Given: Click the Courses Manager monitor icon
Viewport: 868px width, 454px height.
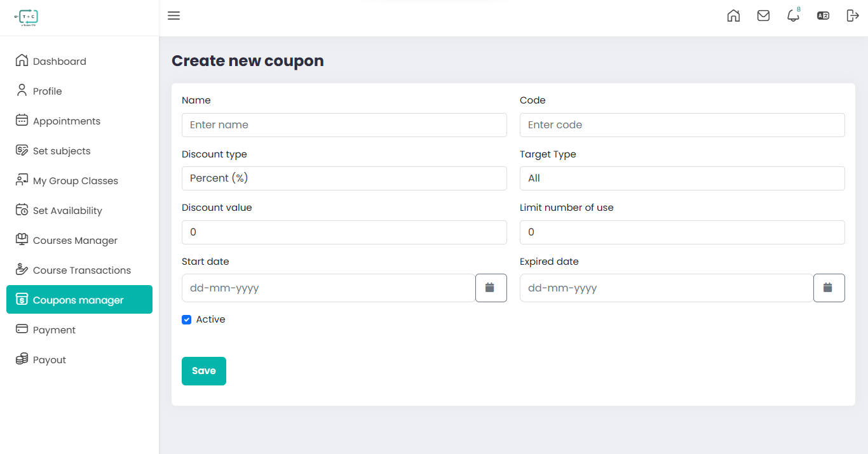Looking at the screenshot, I should point(22,239).
